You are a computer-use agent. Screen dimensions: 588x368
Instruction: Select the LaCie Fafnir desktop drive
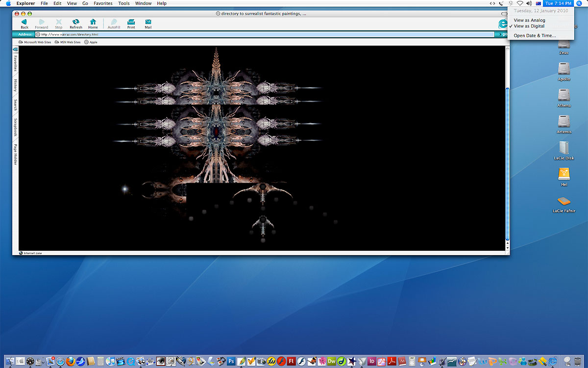pos(564,204)
